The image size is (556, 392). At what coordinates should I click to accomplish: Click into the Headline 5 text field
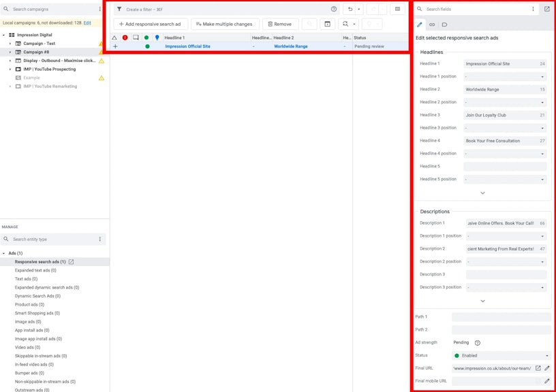(505, 166)
